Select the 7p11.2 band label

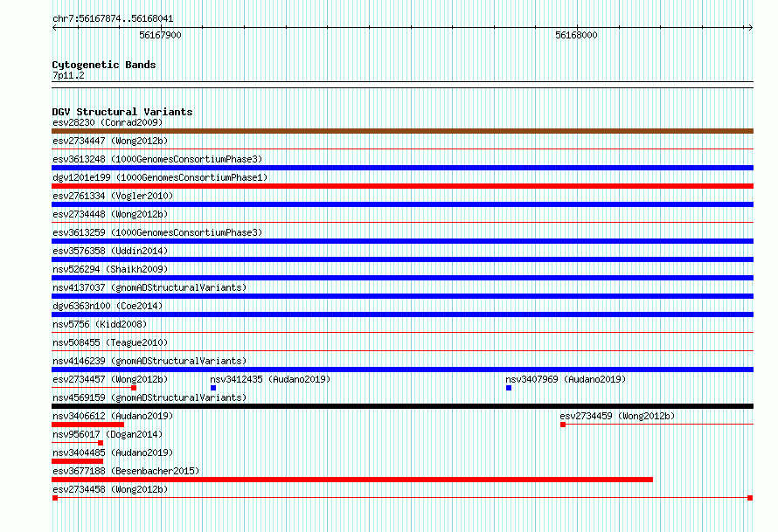68,75
